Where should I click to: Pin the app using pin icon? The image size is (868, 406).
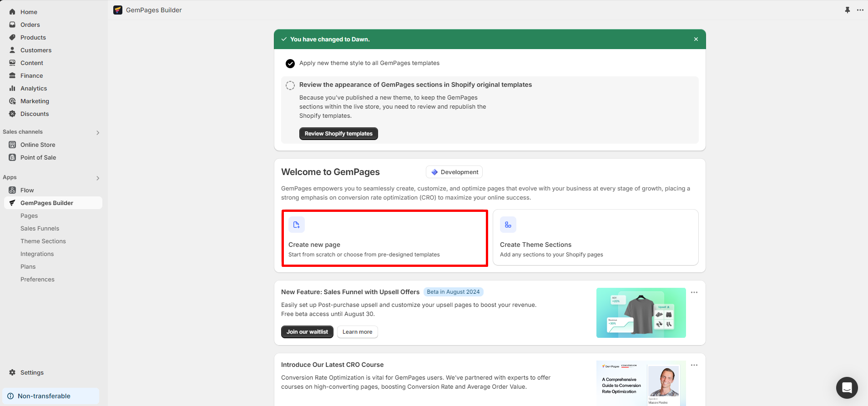(x=848, y=10)
